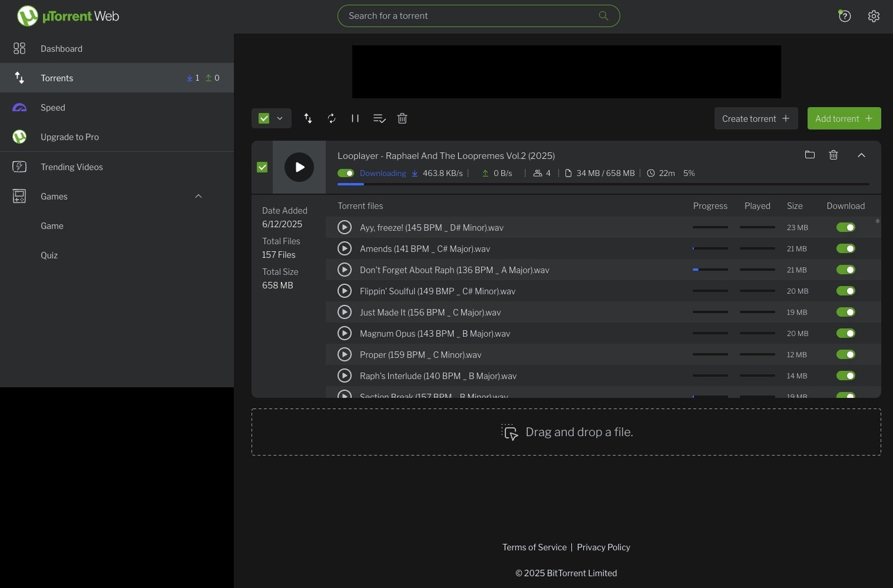Pause selected torrents with pause icon
Image resolution: width=893 pixels, height=588 pixels.
[x=355, y=118]
